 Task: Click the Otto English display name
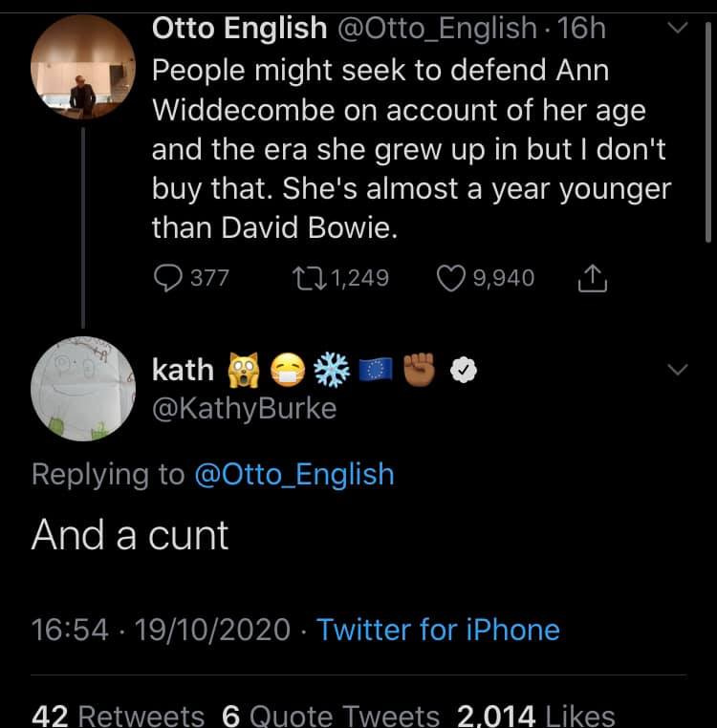pos(239,29)
